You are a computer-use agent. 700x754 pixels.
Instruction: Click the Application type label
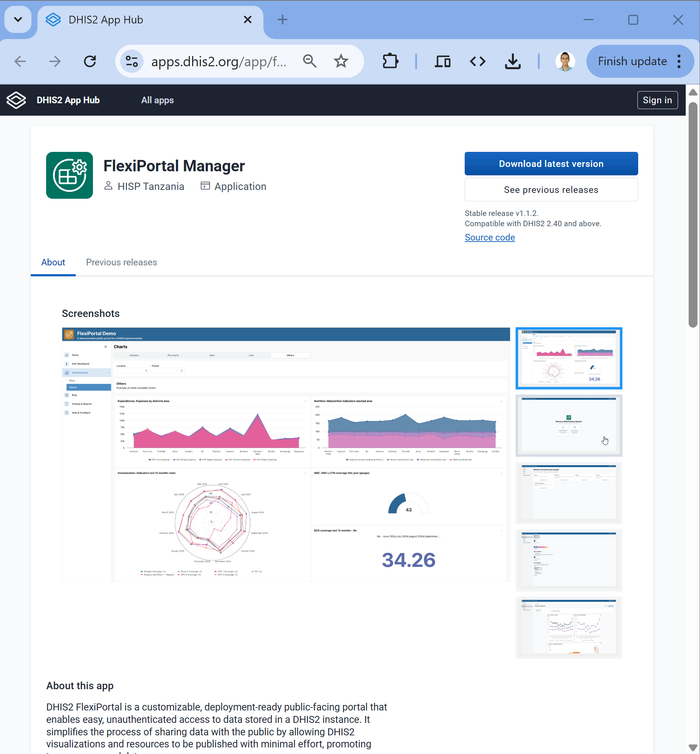click(240, 186)
